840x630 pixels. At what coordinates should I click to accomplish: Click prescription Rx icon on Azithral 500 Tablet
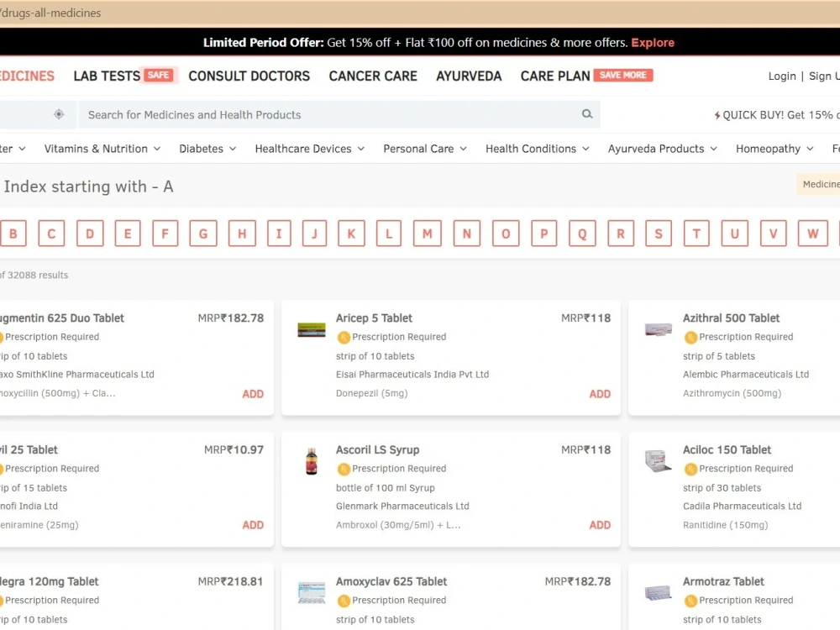pos(690,337)
